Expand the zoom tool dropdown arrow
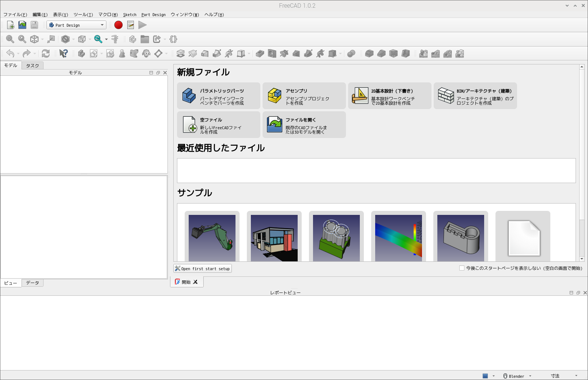588x380 pixels. [106, 39]
